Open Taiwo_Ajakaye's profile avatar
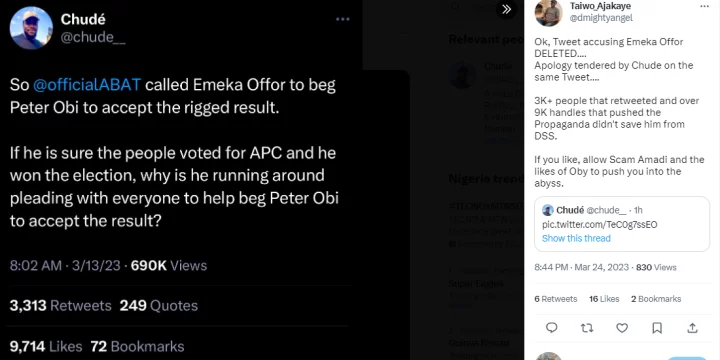The height and width of the screenshot is (360, 720). point(549,12)
